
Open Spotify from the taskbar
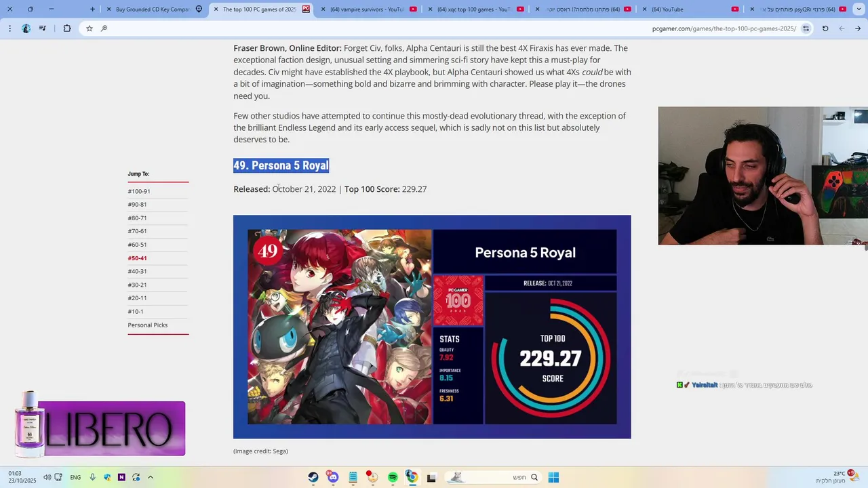pyautogui.click(x=393, y=477)
